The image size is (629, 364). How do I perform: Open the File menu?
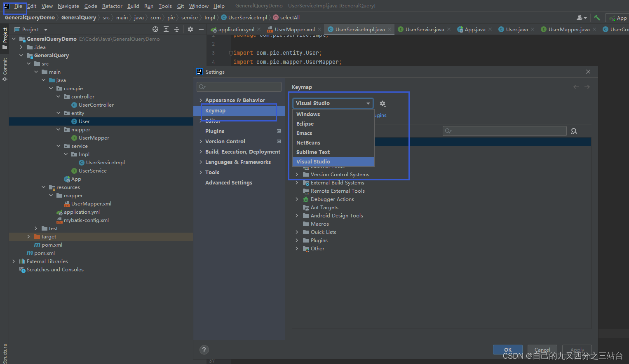point(18,6)
